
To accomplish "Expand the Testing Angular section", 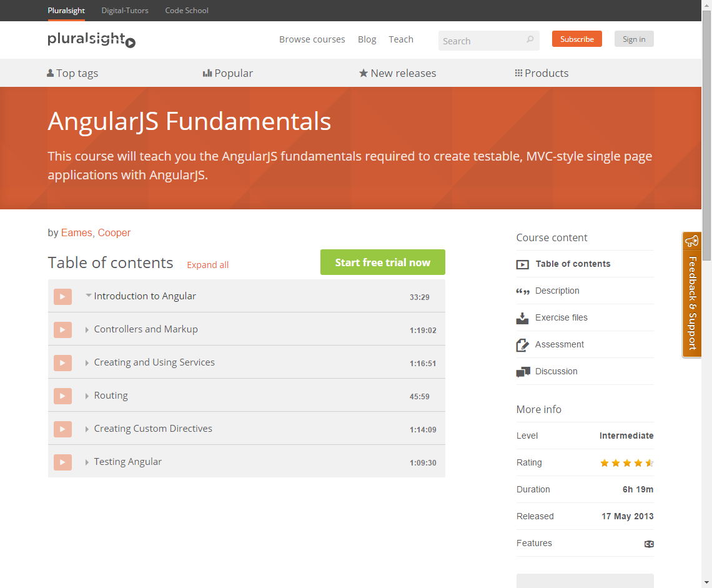I will (87, 462).
